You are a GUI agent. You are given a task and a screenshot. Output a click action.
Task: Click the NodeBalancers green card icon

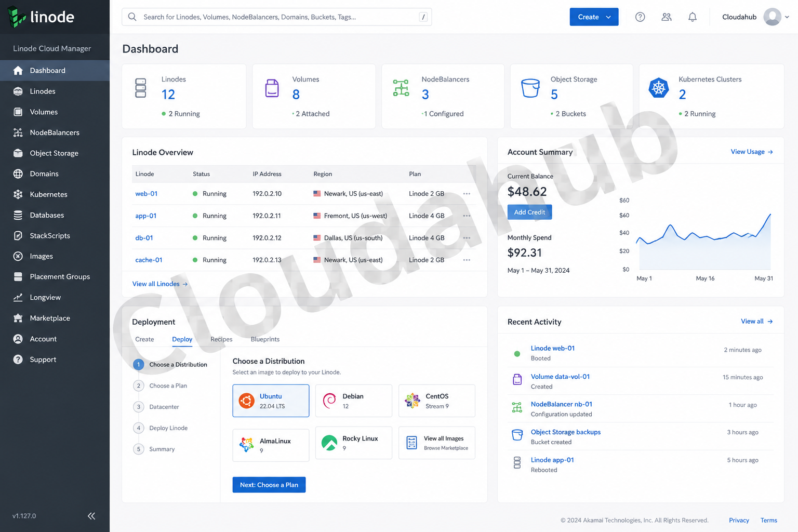point(401,88)
